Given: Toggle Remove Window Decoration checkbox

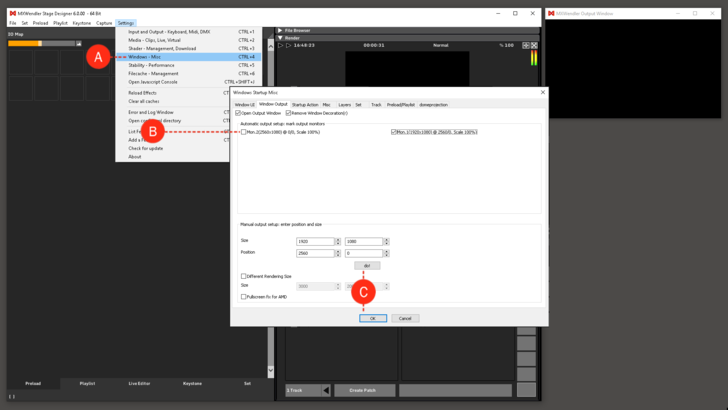Looking at the screenshot, I should [288, 113].
